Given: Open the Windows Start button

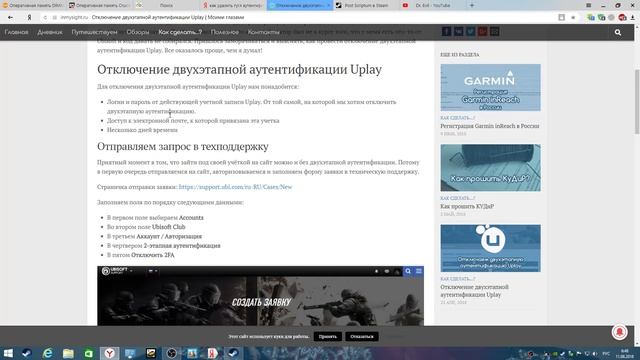Looking at the screenshot, I should tap(8, 353).
